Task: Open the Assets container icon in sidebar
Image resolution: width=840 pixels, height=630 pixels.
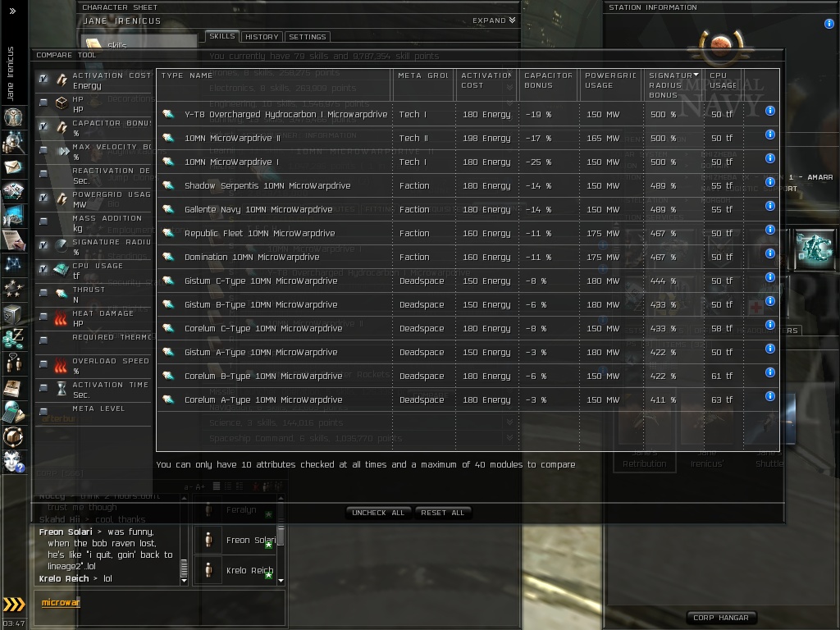Action: pos(13,314)
